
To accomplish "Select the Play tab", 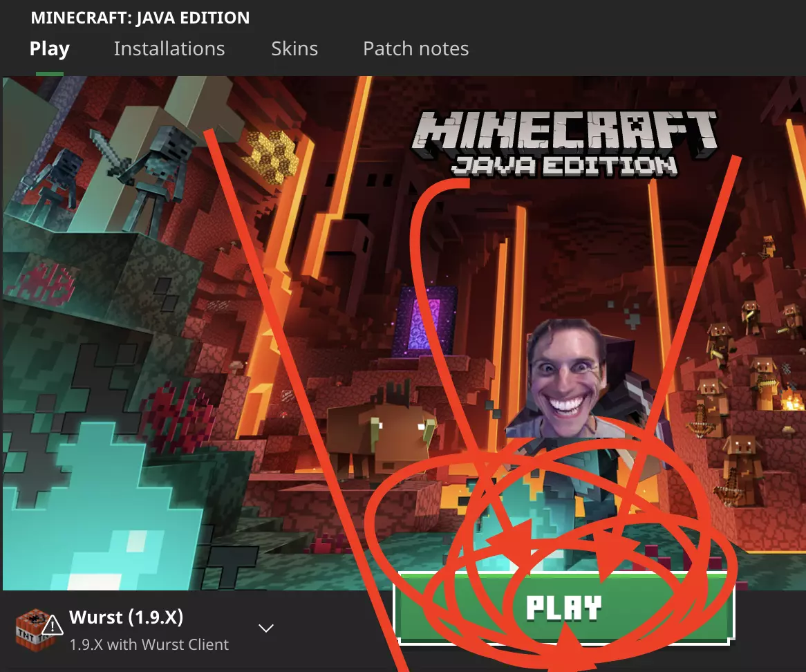I will click(x=49, y=48).
